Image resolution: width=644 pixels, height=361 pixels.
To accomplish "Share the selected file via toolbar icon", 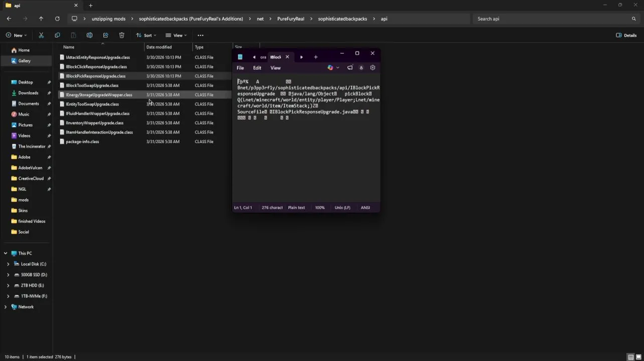I will pyautogui.click(x=105, y=35).
